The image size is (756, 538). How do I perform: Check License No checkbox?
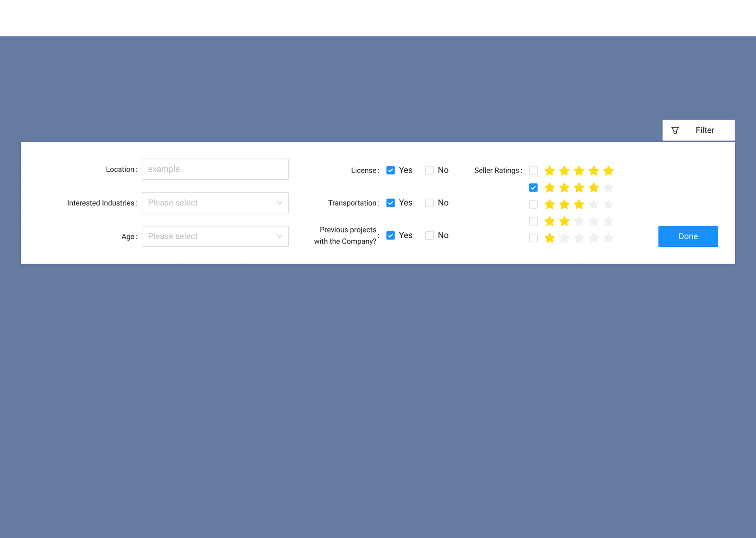429,170
